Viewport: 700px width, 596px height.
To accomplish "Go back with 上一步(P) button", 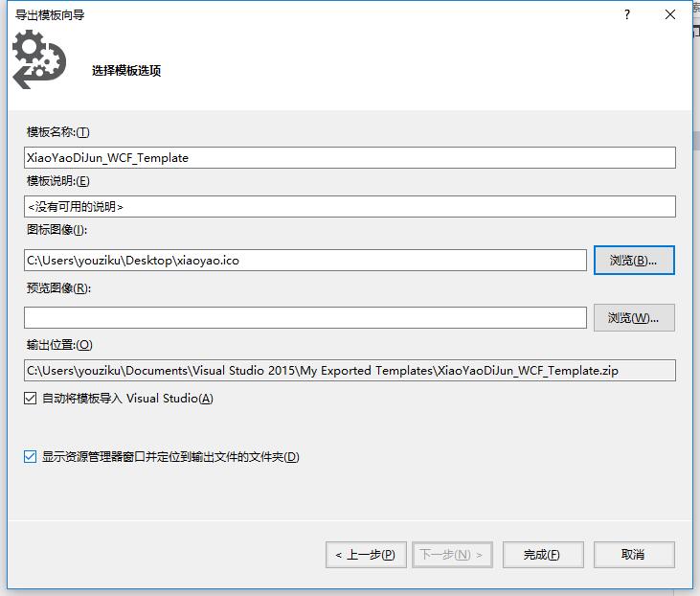I will pyautogui.click(x=366, y=555).
